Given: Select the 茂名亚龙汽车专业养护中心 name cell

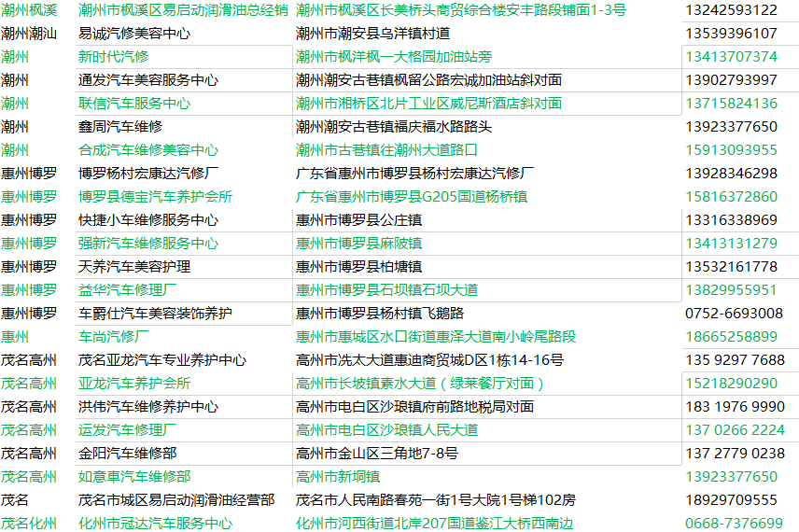Looking at the screenshot, I should 162,360.
